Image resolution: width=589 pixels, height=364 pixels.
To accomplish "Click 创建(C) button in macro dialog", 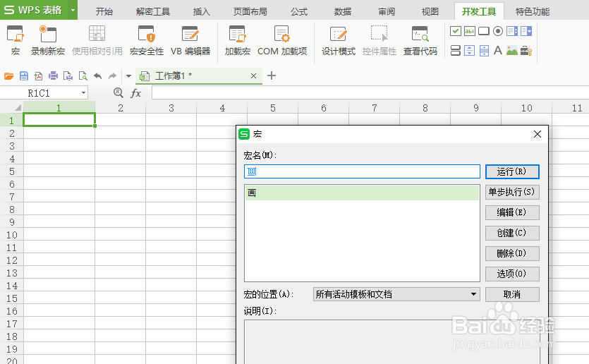I will point(512,233).
